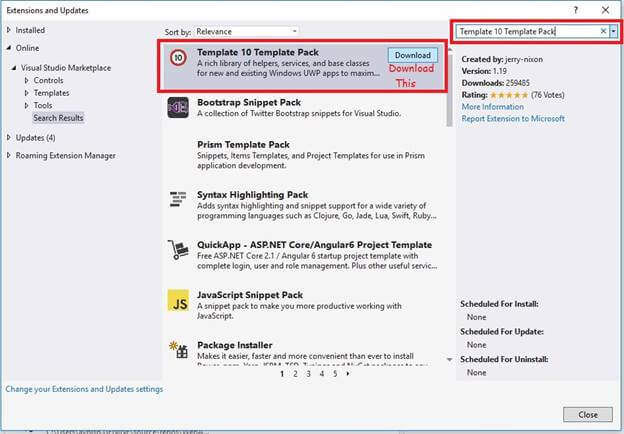Image resolution: width=624 pixels, height=434 pixels.
Task: Expand the Templates node
Action: (x=27, y=93)
